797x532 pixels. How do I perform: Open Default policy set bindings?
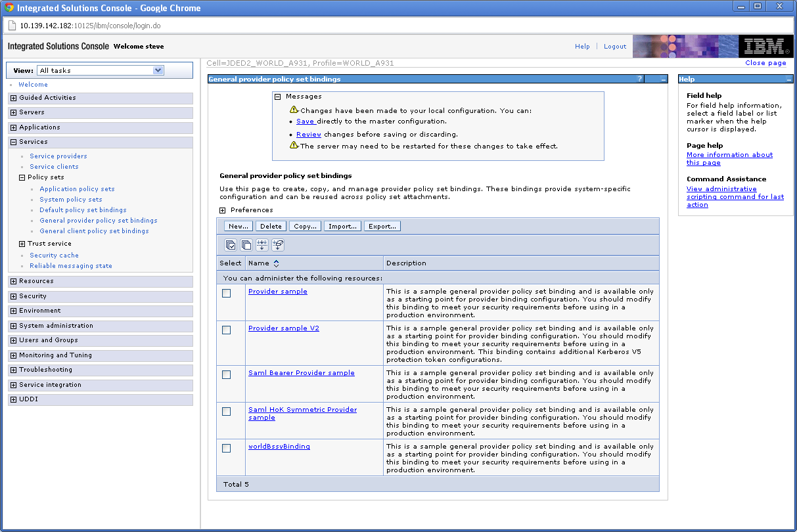(83, 210)
